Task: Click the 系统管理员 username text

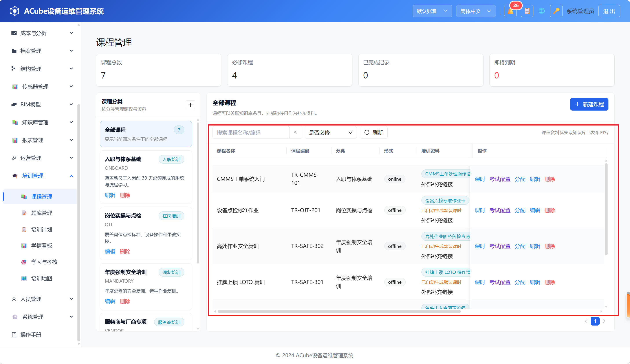Action: tap(580, 11)
